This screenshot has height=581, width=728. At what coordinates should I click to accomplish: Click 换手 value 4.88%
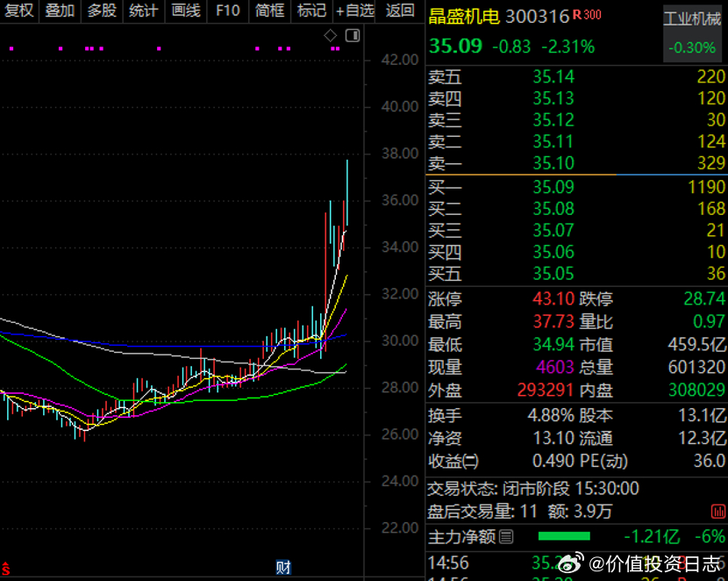tap(551, 415)
